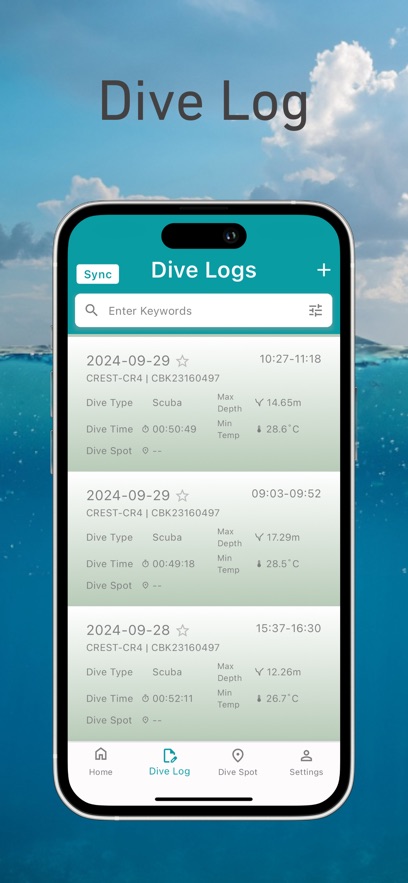Viewport: 408px width, 883px height.
Task: Open the dive logged at 09:03-09:52
Action: click(204, 538)
